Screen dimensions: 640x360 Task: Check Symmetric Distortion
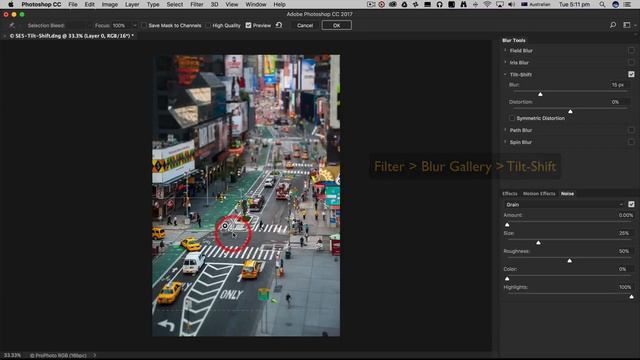tap(512, 118)
